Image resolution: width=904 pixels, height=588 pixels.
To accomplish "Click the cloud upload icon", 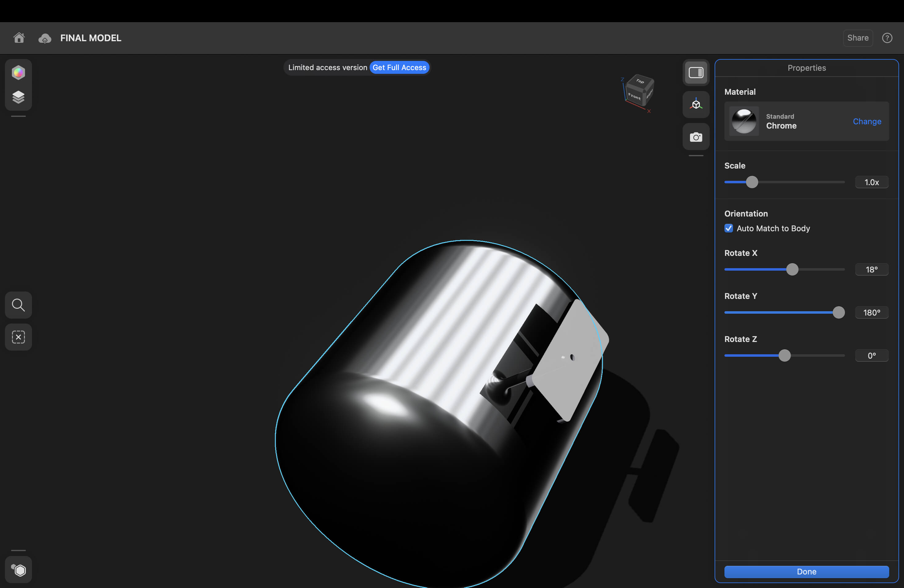I will 45,38.
